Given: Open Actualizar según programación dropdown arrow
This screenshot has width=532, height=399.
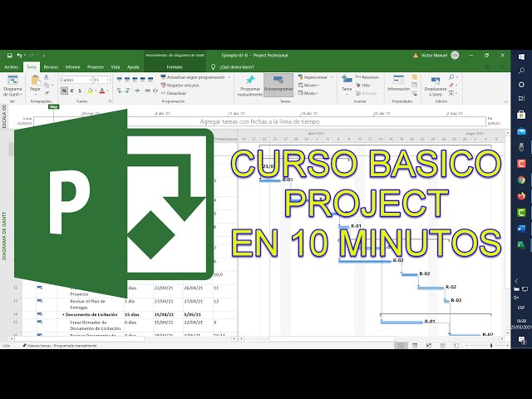Looking at the screenshot, I should [229, 77].
